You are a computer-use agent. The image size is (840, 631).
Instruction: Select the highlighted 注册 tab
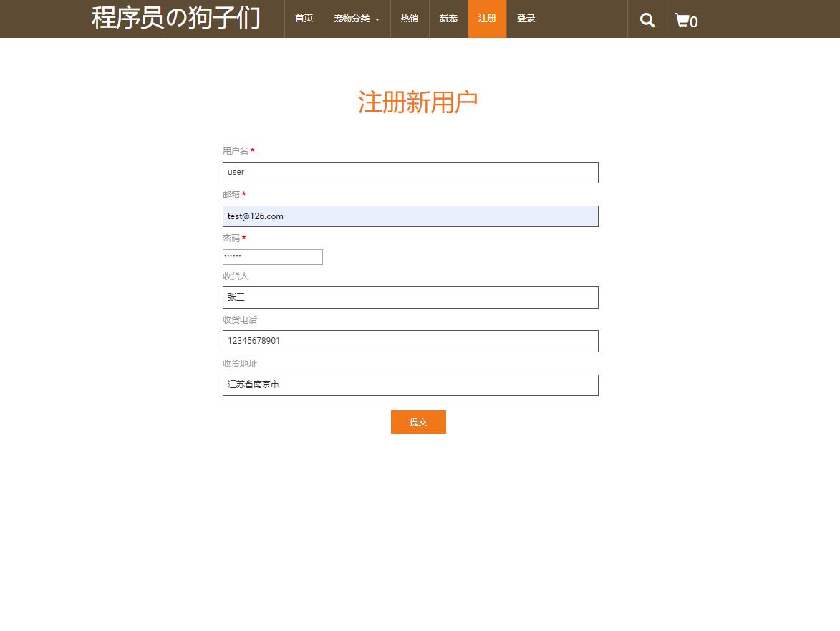pos(487,19)
